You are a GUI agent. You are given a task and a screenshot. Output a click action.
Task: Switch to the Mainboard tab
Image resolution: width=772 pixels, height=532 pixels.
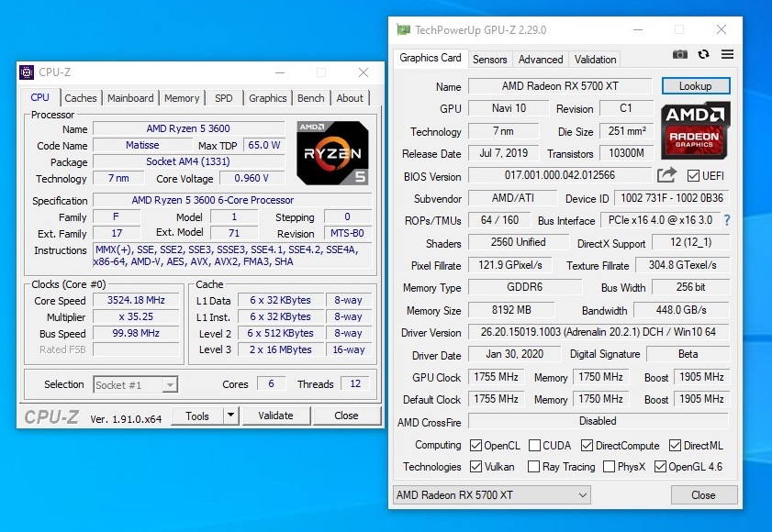[130, 98]
